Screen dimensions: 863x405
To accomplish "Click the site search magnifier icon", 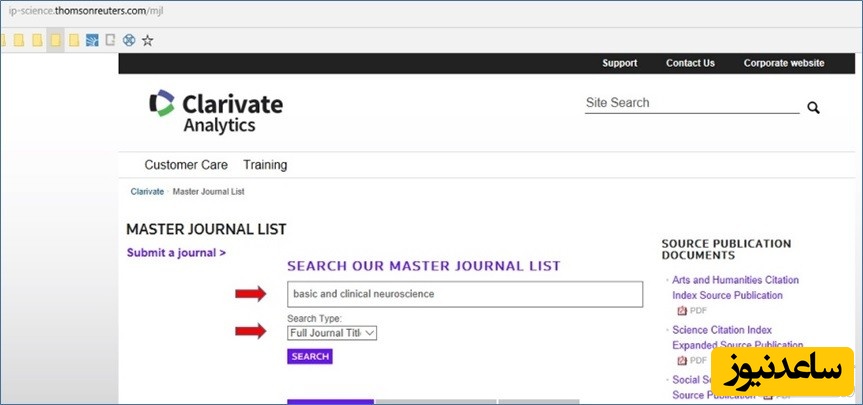I will [x=813, y=108].
